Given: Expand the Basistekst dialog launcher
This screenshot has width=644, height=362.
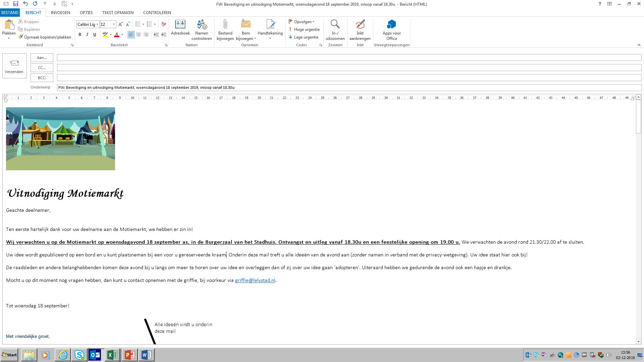Looking at the screenshot, I should [x=166, y=45].
